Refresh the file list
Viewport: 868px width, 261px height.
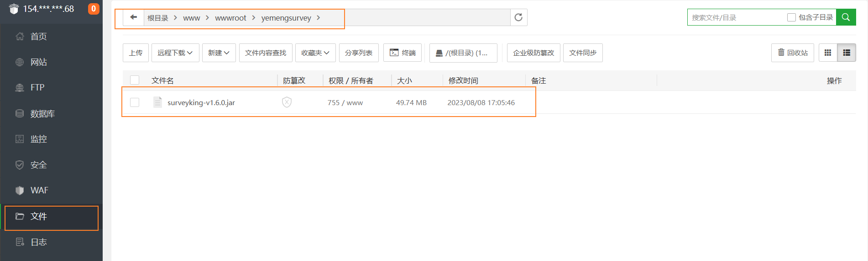[518, 17]
